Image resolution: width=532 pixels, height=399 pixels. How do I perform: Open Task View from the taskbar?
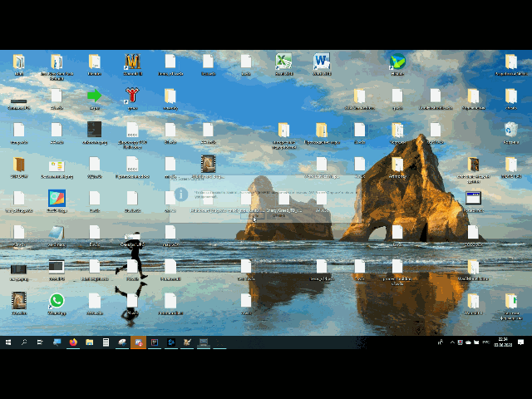pyautogui.click(x=40, y=342)
